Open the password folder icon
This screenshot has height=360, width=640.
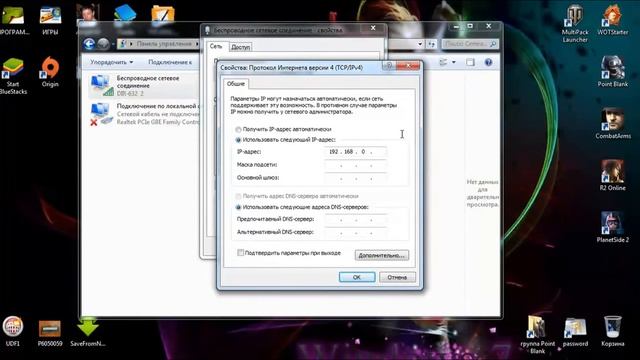[x=575, y=331]
